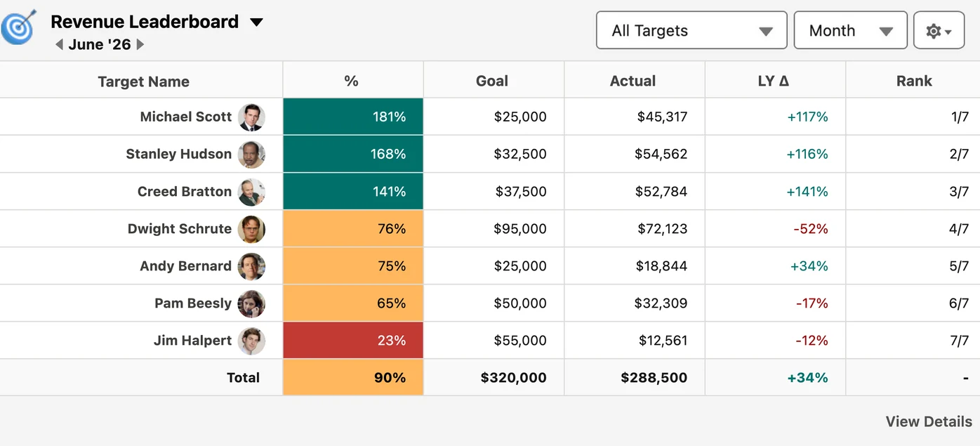Screen dimensions: 980x446
Task: Click the $320,000 total goal value
Action: (513, 377)
